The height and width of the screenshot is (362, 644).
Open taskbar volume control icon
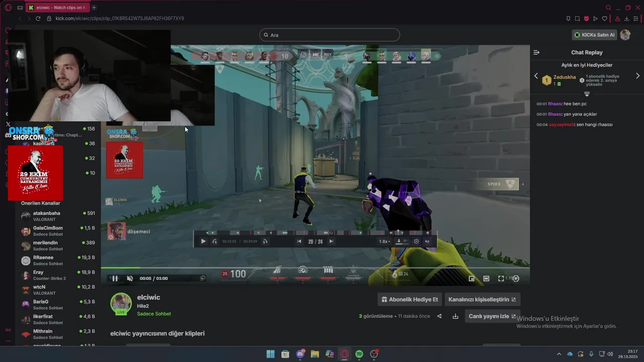pos(610,354)
